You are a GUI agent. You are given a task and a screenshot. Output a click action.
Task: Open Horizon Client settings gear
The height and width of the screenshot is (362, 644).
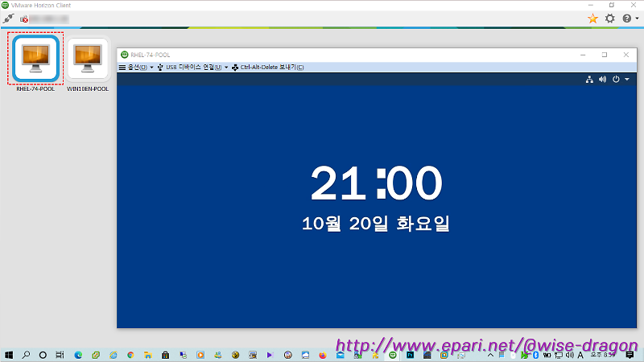[610, 19]
